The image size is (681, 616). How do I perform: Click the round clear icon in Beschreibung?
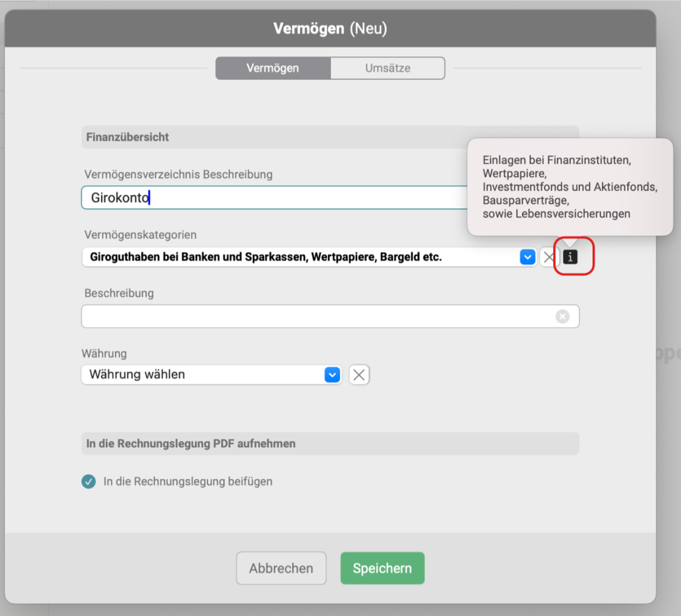pyautogui.click(x=563, y=317)
